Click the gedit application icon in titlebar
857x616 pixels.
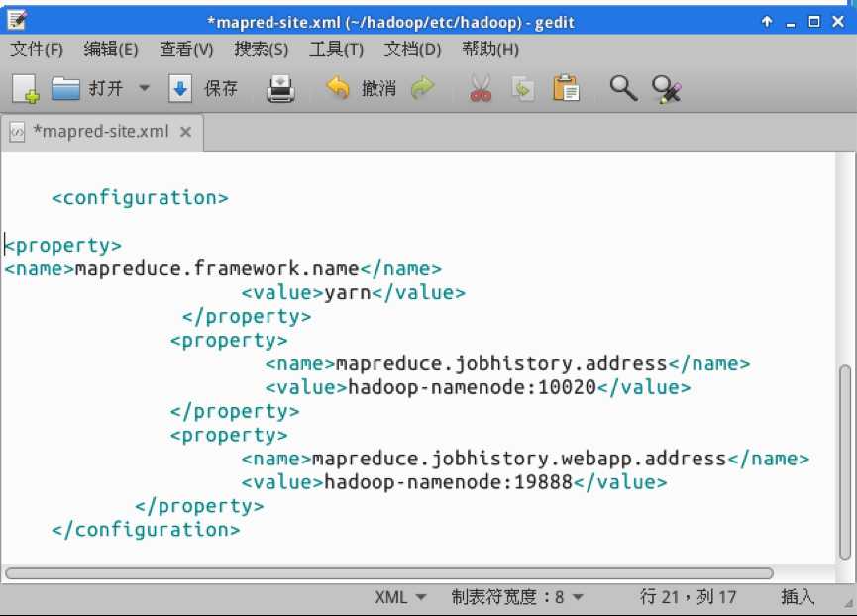point(17,21)
